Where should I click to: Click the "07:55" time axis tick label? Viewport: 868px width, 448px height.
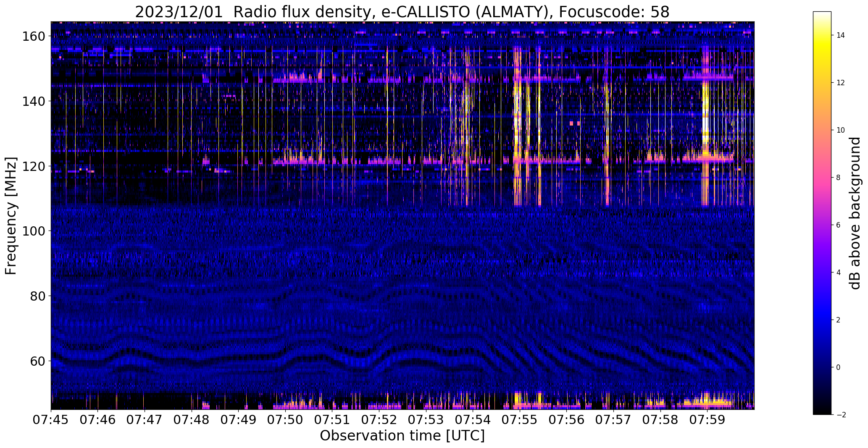(x=520, y=419)
